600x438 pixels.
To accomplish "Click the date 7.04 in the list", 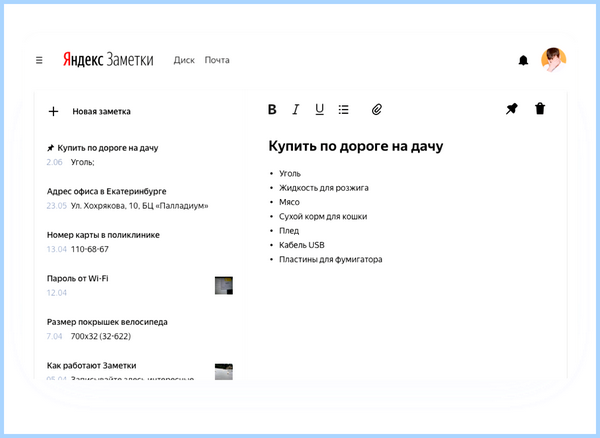I will [54, 336].
